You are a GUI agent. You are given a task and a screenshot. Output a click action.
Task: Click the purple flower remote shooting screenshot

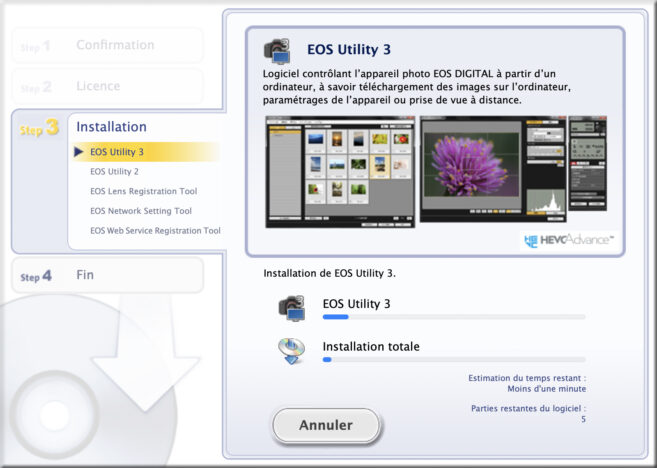[493, 169]
